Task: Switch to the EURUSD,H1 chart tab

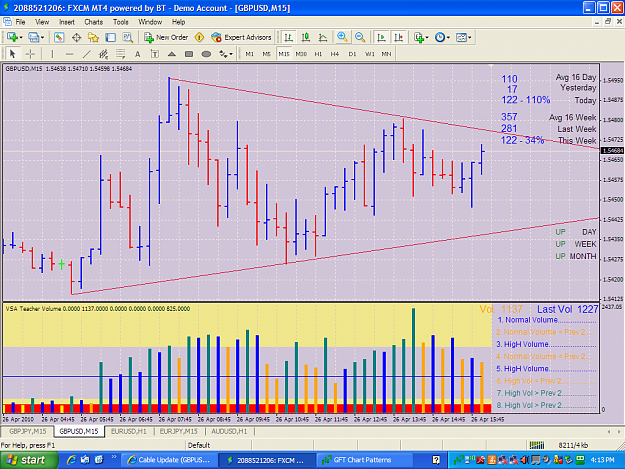Action: pyautogui.click(x=129, y=431)
